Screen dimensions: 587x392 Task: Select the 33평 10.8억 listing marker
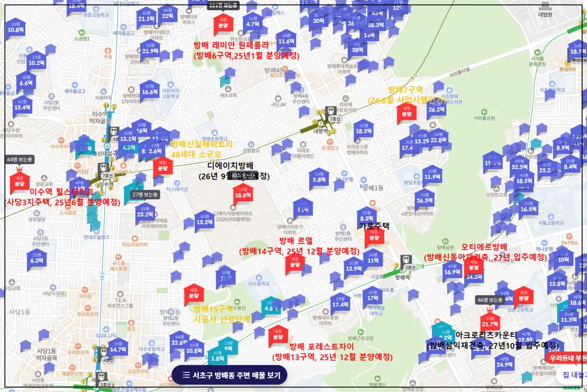pos(16,29)
